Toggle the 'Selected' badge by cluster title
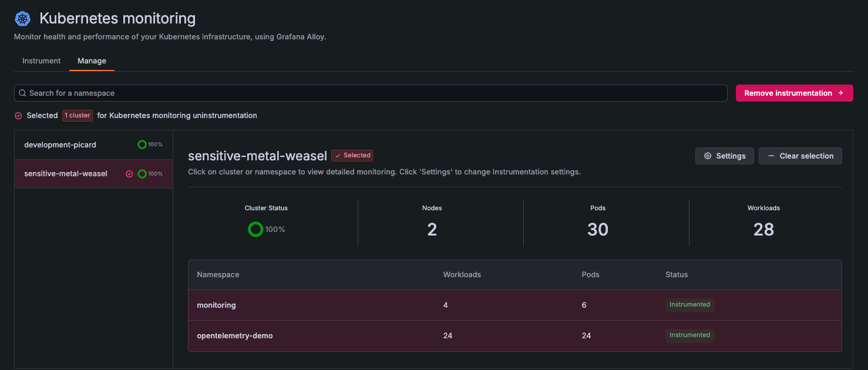The height and width of the screenshot is (370, 868). (352, 156)
